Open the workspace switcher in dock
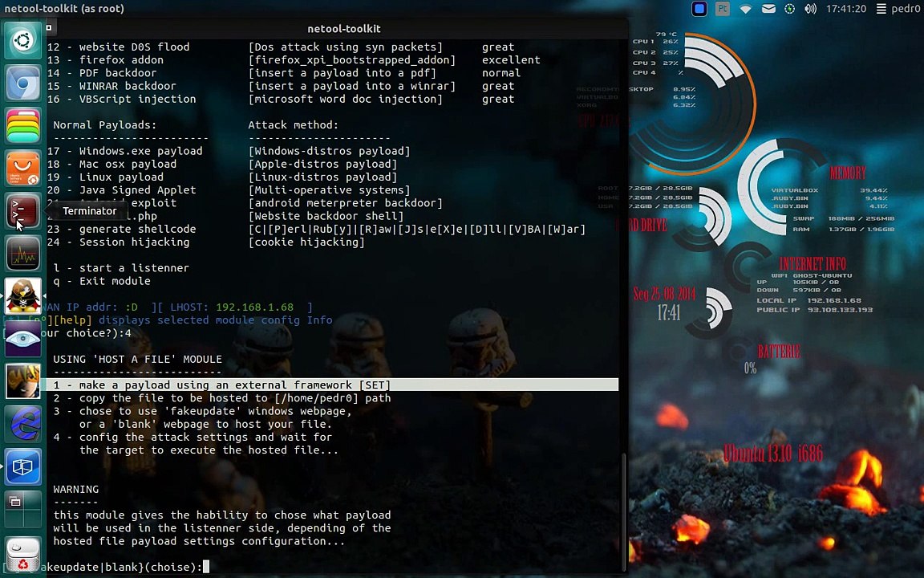This screenshot has height=578, width=924. [23, 509]
